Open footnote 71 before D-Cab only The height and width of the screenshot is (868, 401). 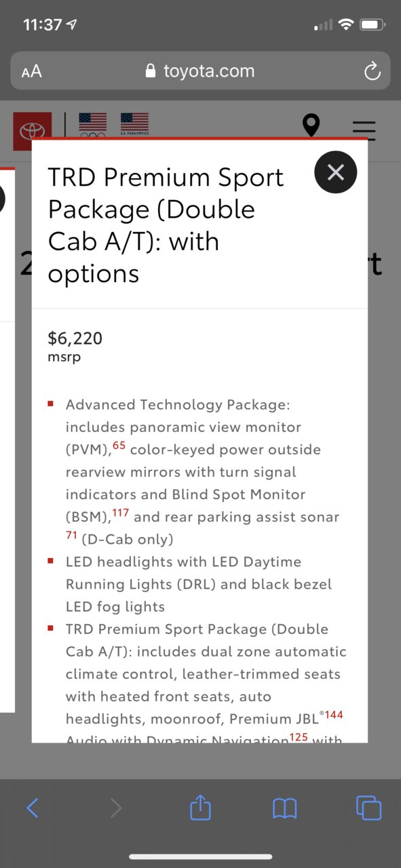click(x=72, y=536)
